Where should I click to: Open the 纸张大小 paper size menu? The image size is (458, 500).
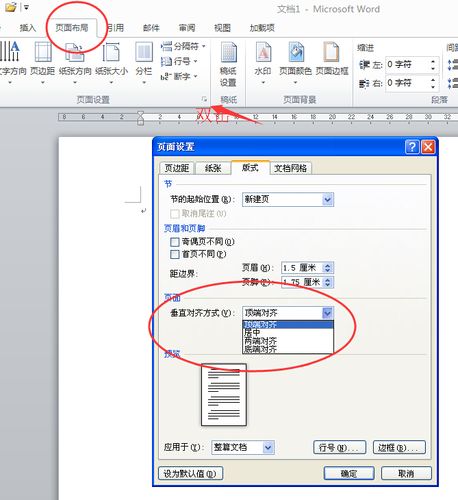click(111, 62)
